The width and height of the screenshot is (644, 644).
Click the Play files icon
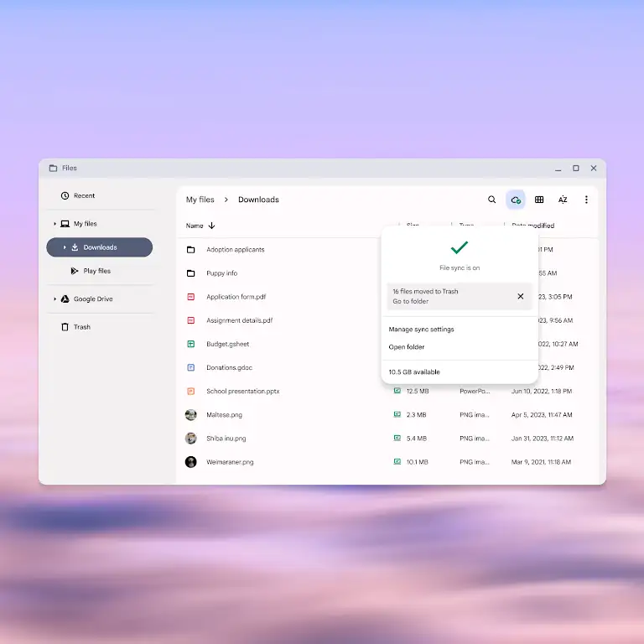click(x=75, y=271)
